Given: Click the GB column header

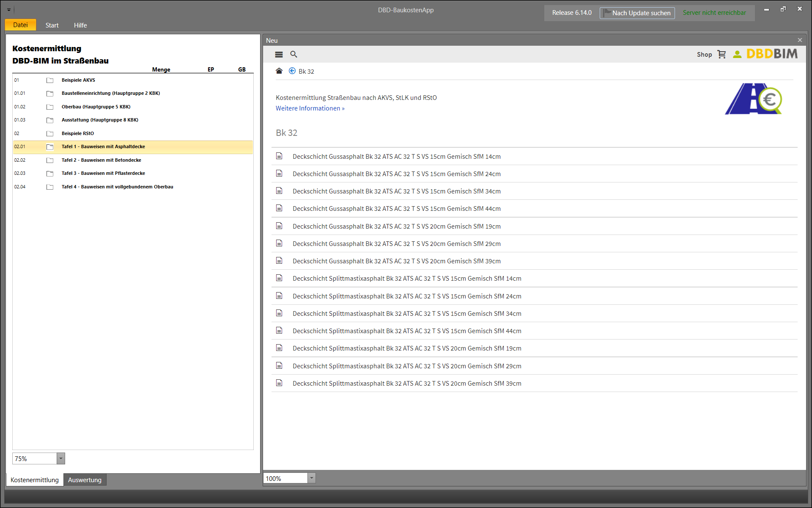Looking at the screenshot, I should (242, 69).
